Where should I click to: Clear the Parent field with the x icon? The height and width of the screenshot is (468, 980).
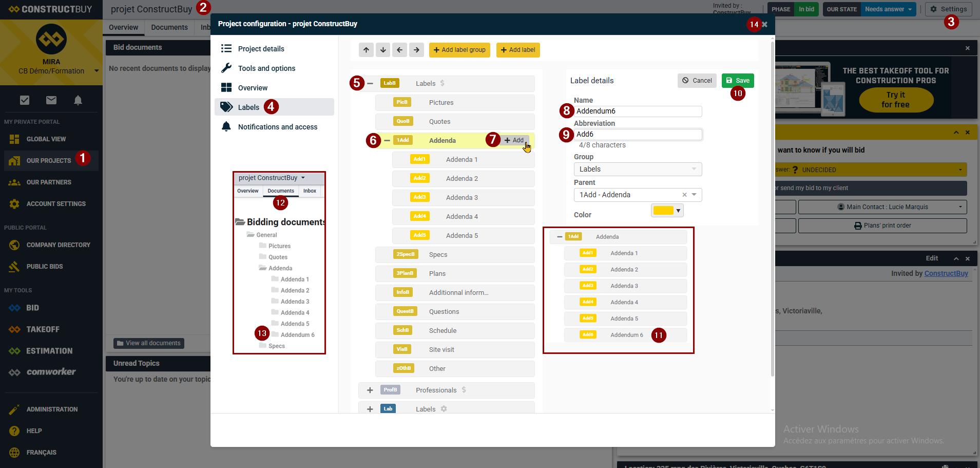click(684, 195)
